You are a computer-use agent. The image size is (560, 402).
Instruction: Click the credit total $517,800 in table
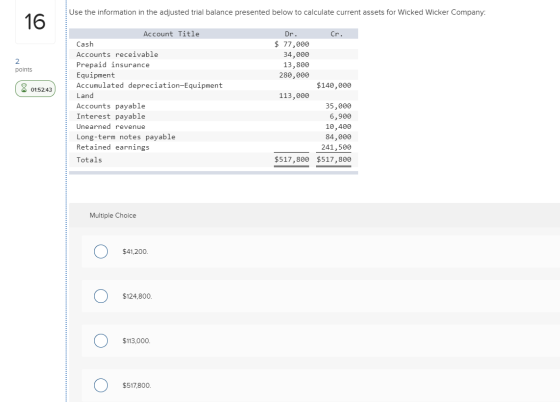[334, 160]
